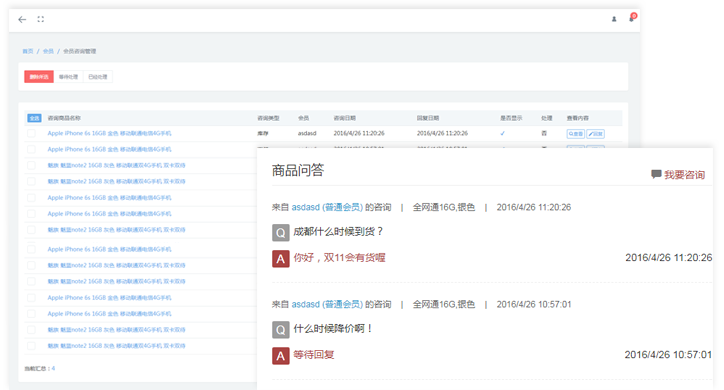This screenshot has height=390, width=724.
Task: Click the Q icon before 什么时候降价啊！
Action: [x=281, y=330]
